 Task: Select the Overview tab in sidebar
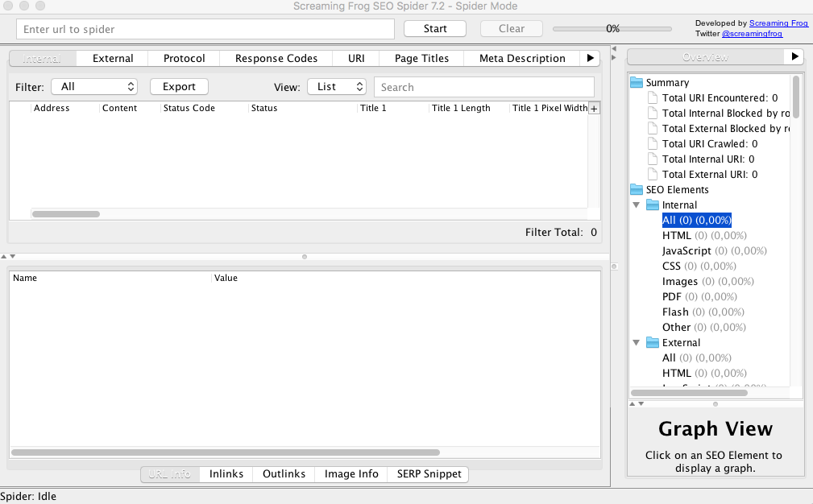tap(706, 57)
